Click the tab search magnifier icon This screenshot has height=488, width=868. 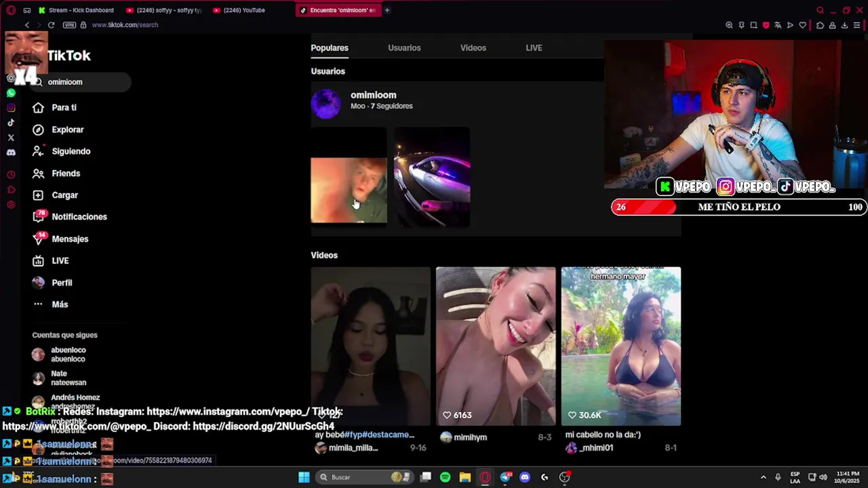820,10
